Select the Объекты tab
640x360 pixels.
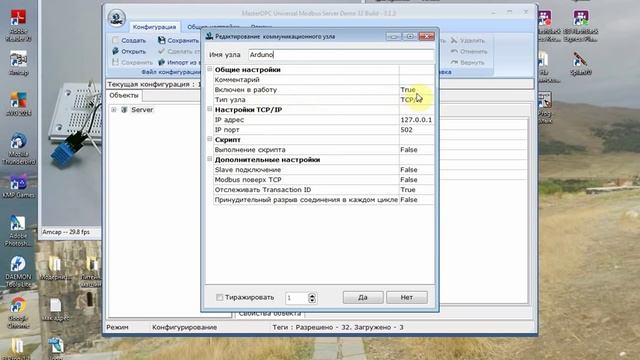coord(124,96)
